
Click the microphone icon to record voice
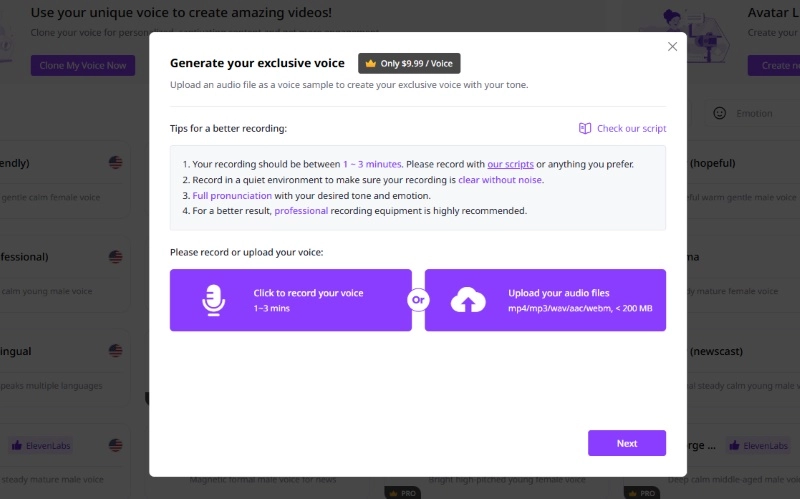(212, 300)
